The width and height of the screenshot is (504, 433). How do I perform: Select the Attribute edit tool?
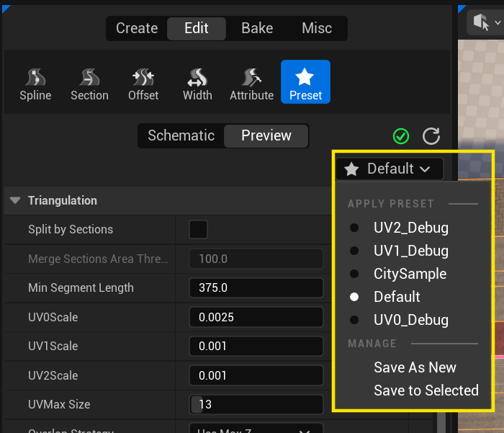tap(252, 84)
